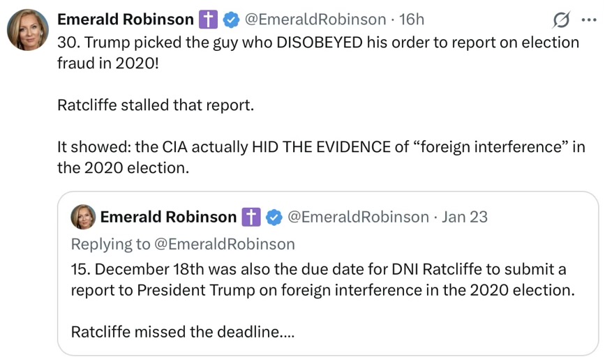The image size is (605, 364).
Task: Click the verified badge in quoted tweet
Action: [x=274, y=218]
